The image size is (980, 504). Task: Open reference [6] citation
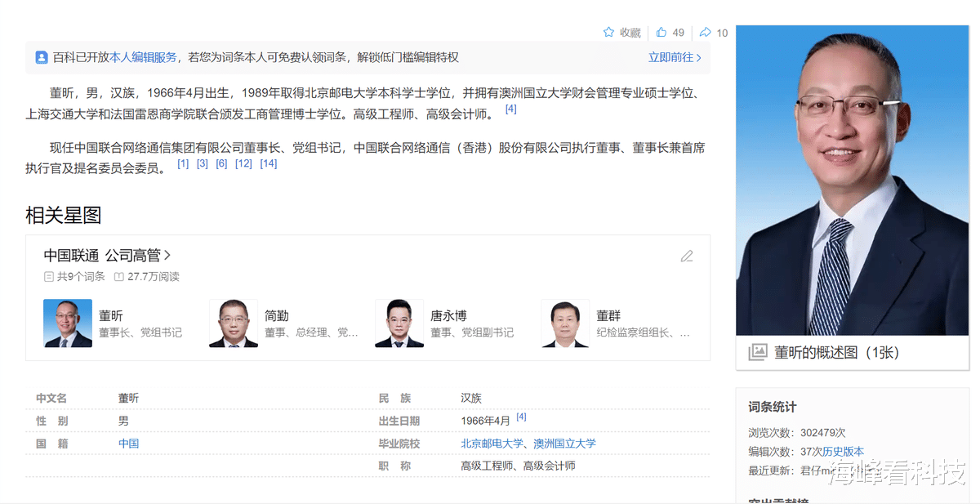222,163
